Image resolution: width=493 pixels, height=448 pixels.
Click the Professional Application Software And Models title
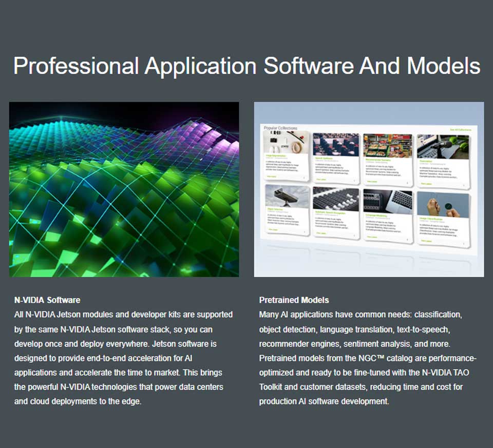tap(246, 66)
